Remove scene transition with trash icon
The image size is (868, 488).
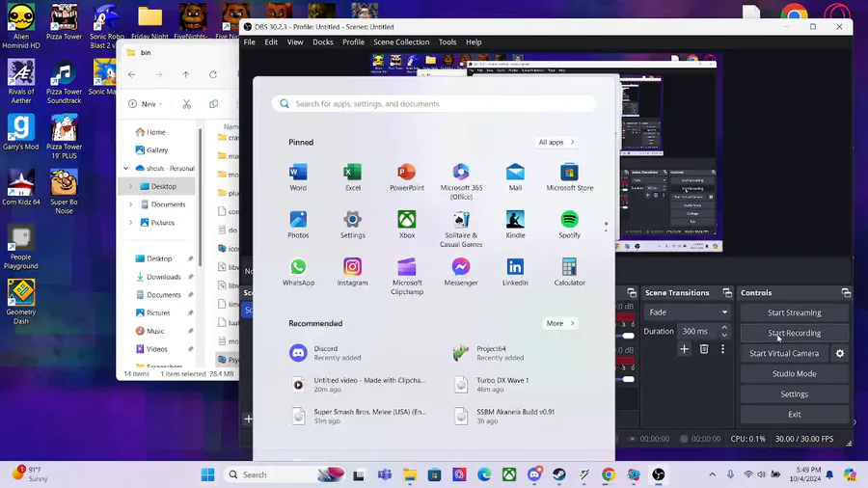pyautogui.click(x=704, y=349)
